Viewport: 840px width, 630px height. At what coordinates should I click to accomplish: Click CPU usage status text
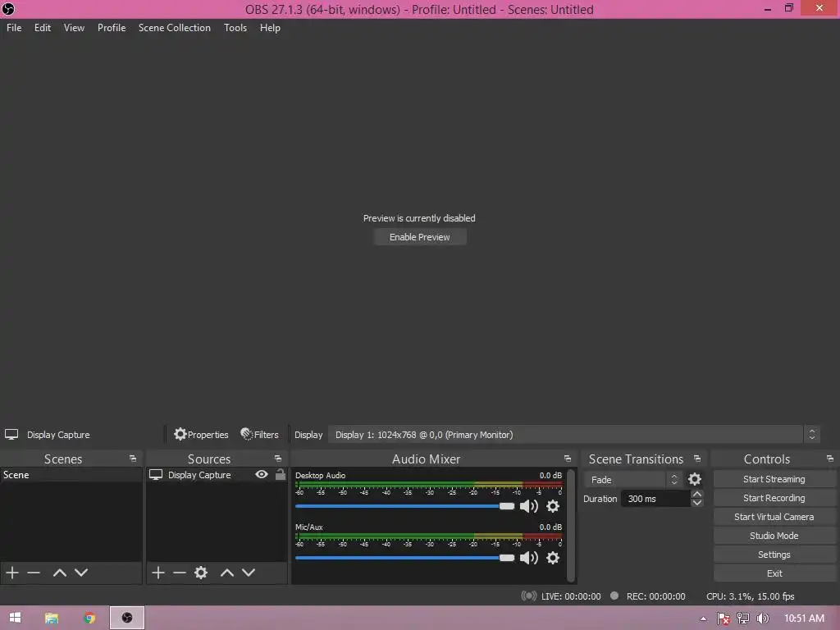pos(750,596)
